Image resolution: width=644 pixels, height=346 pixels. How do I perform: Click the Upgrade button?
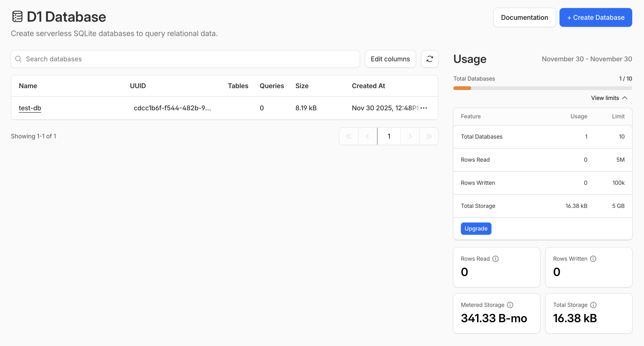(476, 228)
